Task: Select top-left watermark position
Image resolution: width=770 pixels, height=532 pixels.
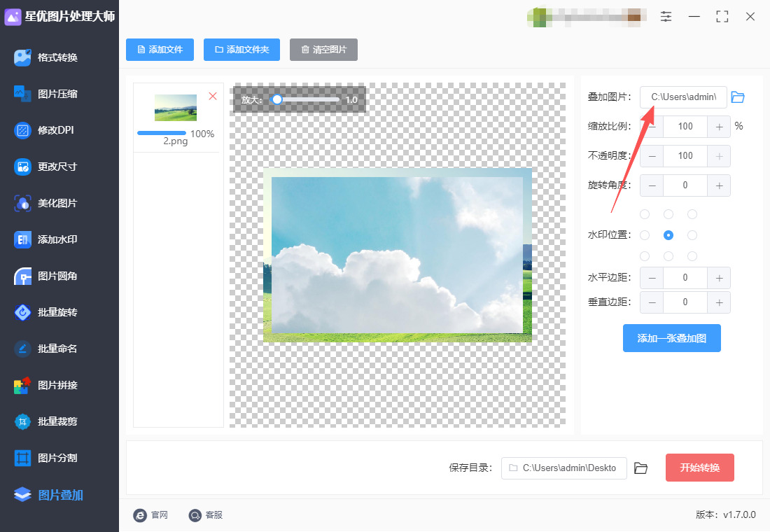Action: pyautogui.click(x=645, y=214)
